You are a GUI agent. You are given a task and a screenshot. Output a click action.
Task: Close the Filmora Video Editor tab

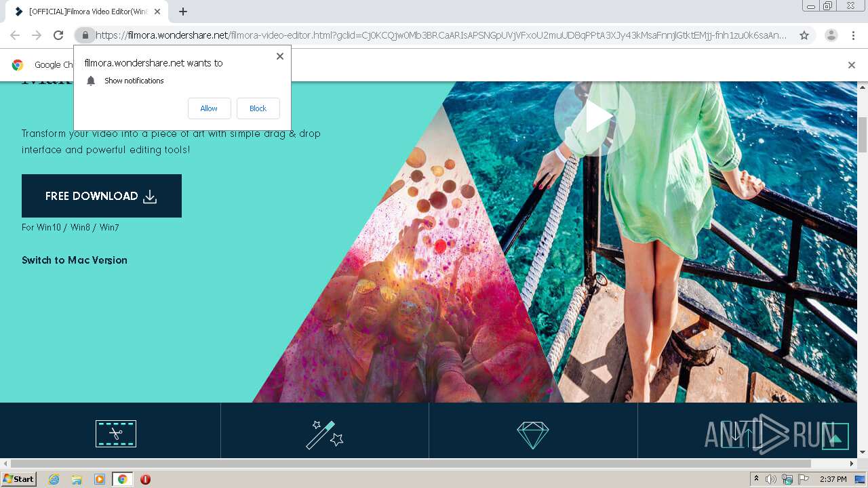(157, 12)
